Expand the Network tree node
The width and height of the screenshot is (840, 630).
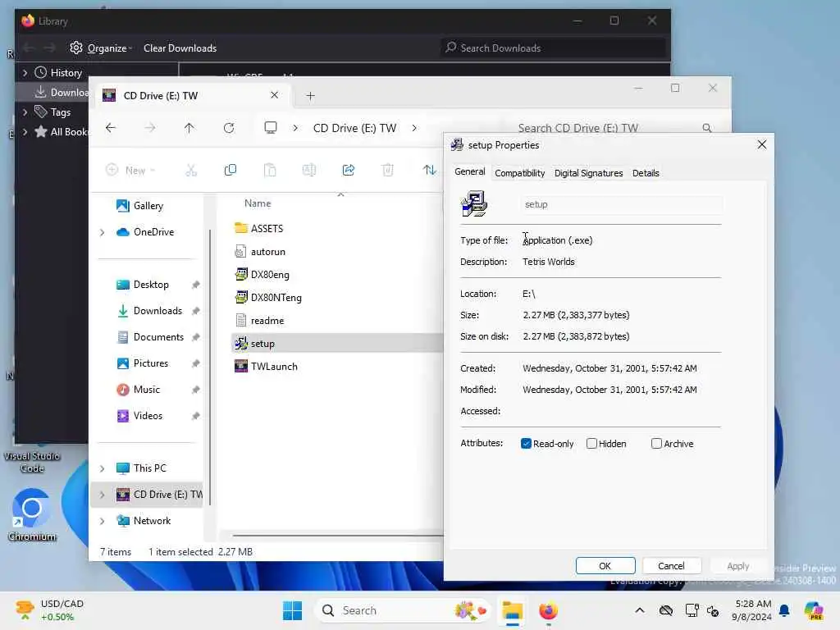click(x=102, y=521)
